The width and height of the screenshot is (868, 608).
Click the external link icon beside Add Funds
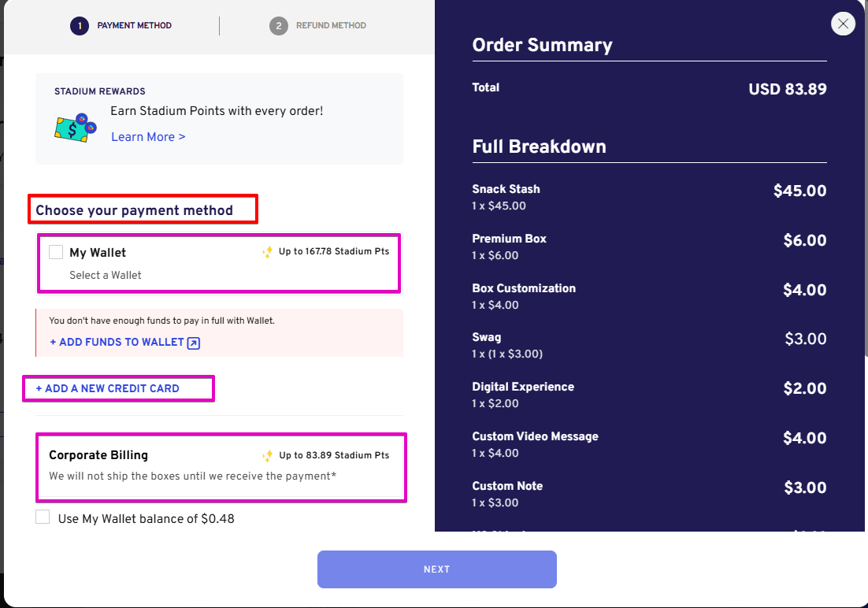point(194,343)
